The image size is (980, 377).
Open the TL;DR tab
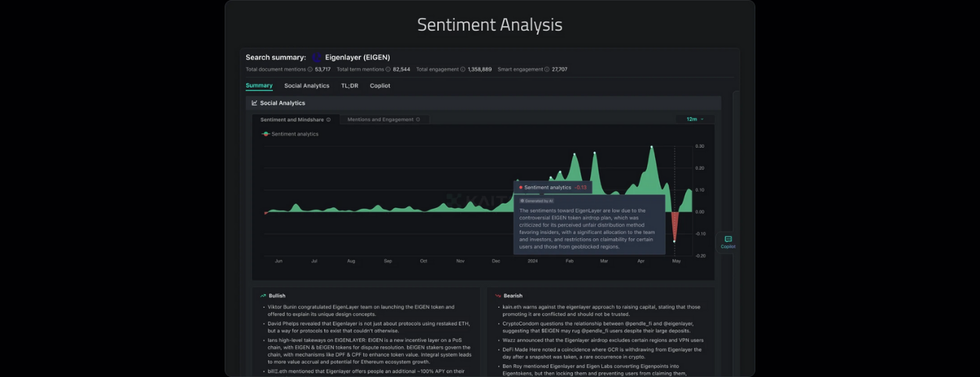350,85
